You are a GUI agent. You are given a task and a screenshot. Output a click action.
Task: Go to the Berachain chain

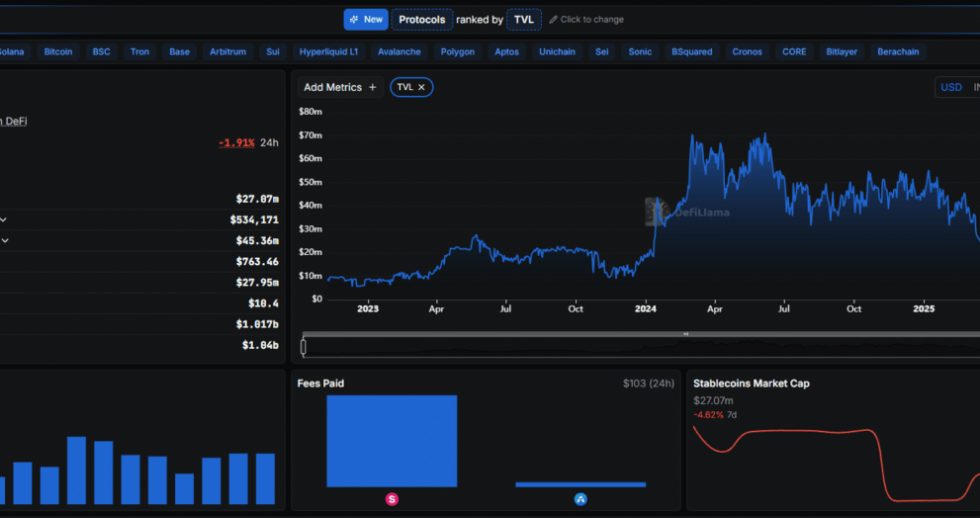[x=898, y=51]
